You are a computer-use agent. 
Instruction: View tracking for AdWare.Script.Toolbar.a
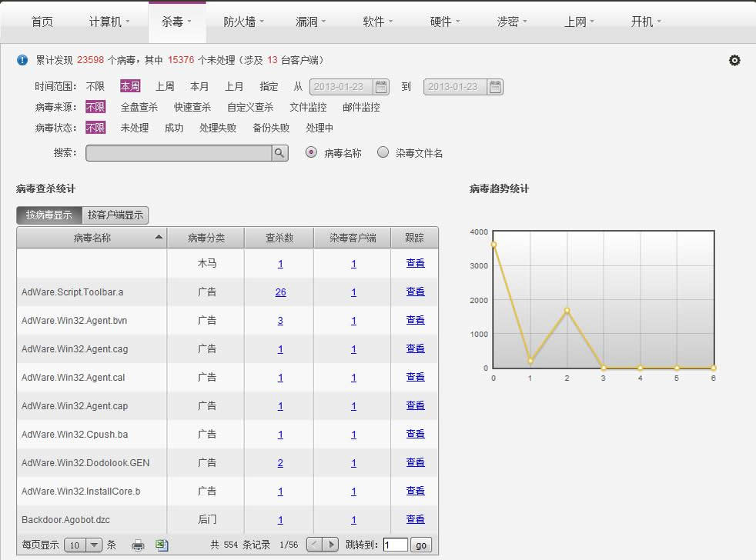click(415, 292)
